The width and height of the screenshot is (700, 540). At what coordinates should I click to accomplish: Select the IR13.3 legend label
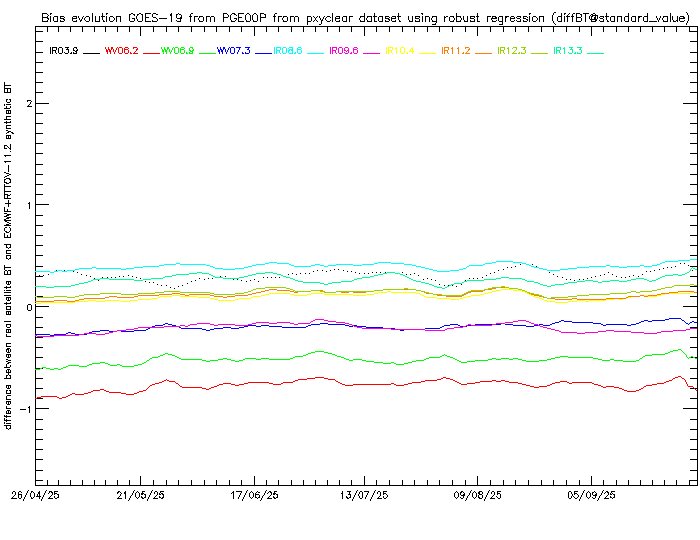pos(569,51)
